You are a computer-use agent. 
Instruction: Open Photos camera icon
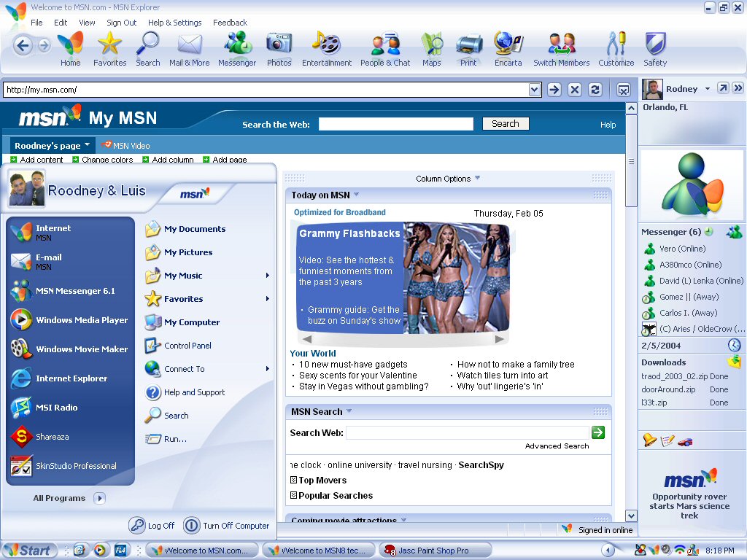coord(279,49)
